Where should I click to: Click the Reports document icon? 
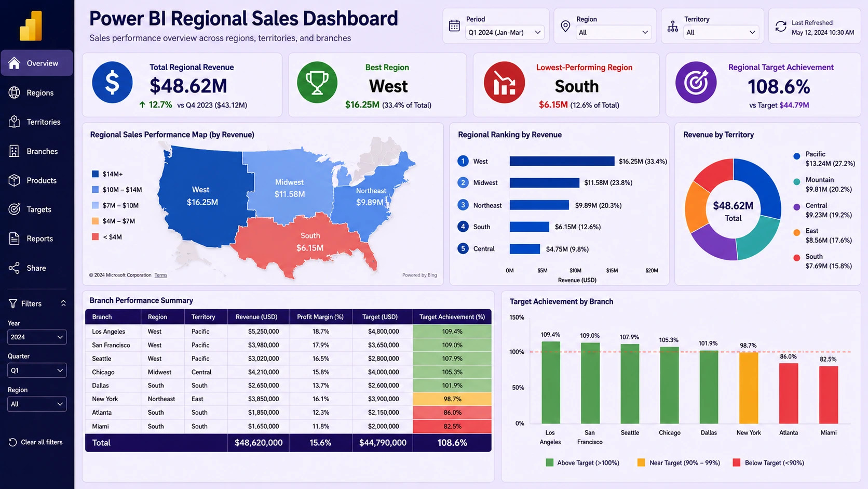[15, 239]
